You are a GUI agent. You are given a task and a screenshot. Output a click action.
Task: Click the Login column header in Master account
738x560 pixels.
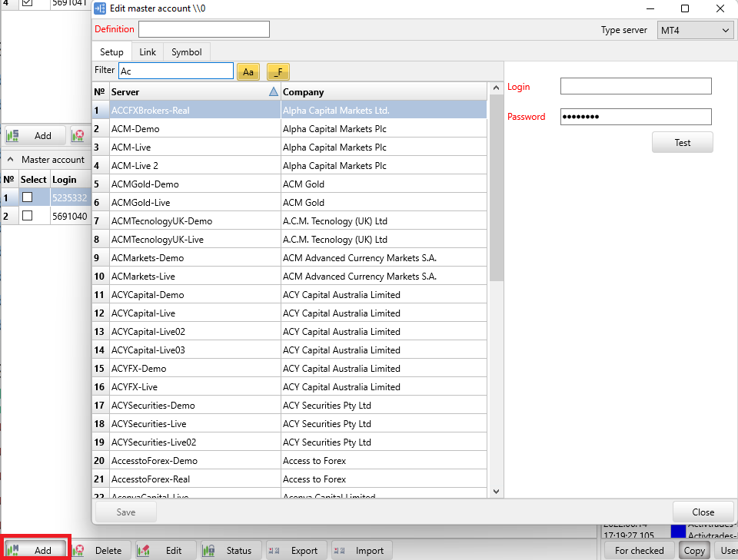70,180
